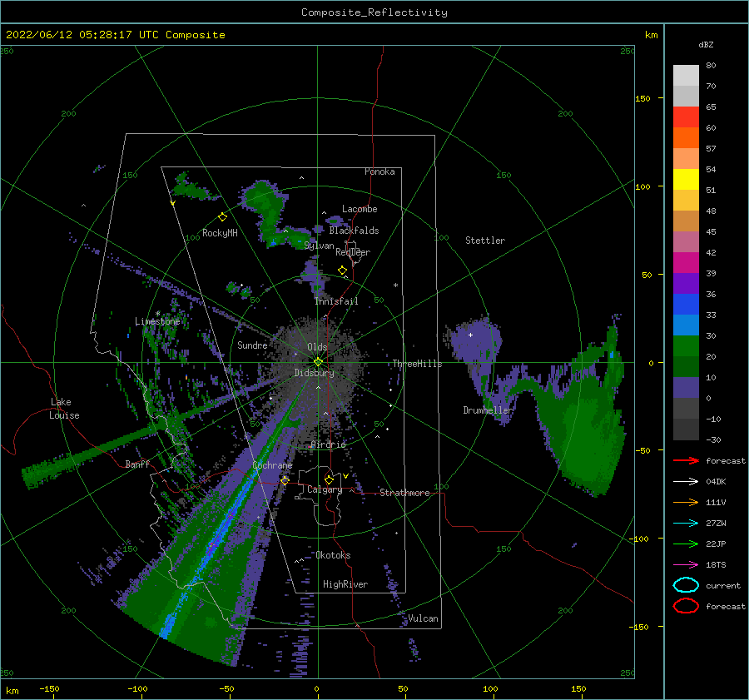The width and height of the screenshot is (749, 700).
Task: Click the Ponoka city label
Action: click(x=379, y=171)
